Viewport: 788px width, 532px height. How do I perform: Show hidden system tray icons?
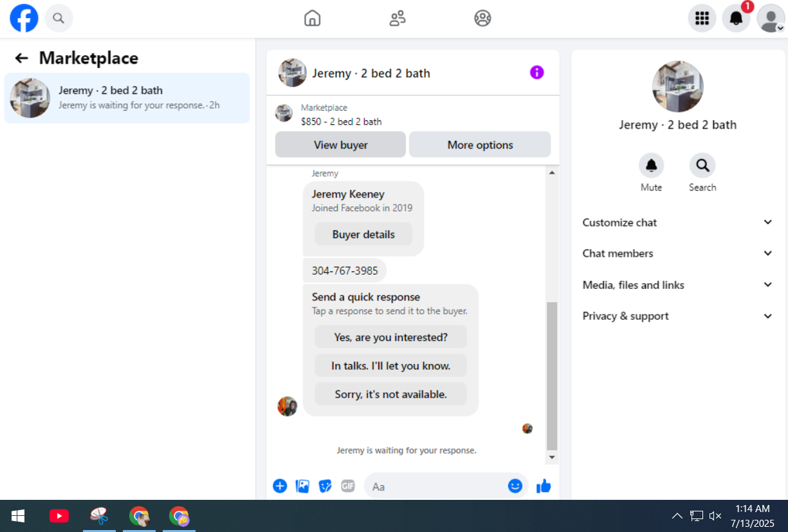(677, 516)
